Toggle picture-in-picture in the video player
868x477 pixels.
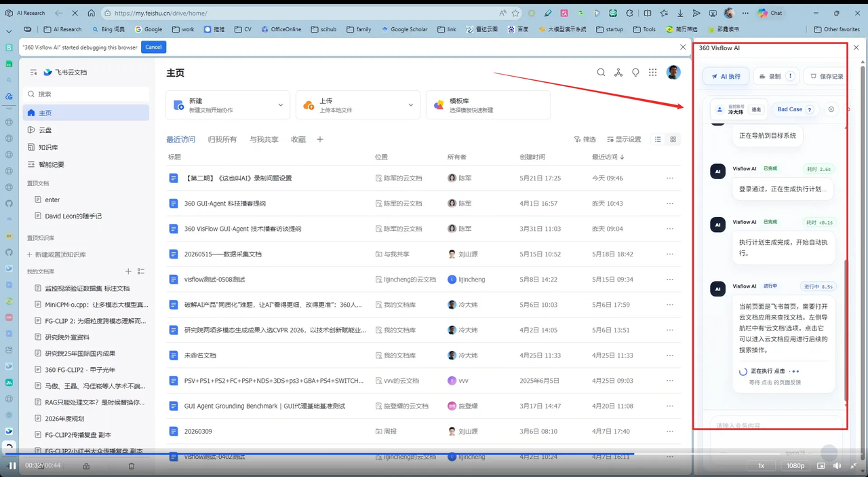click(x=821, y=465)
